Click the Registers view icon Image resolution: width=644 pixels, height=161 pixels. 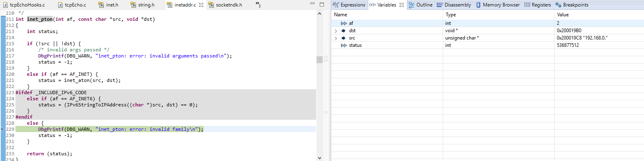527,5
